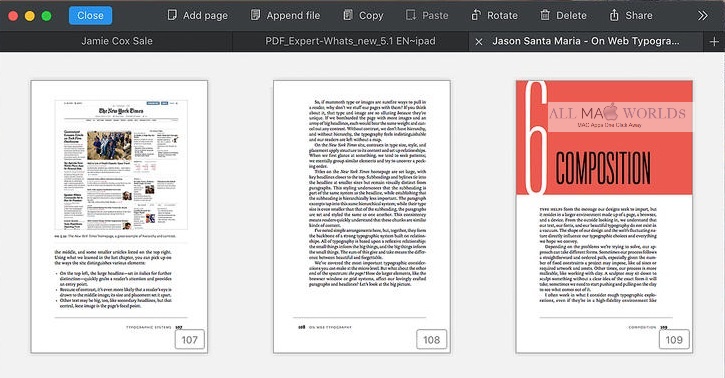The width and height of the screenshot is (725, 378).
Task: Click the Add page icon
Action: (x=172, y=15)
